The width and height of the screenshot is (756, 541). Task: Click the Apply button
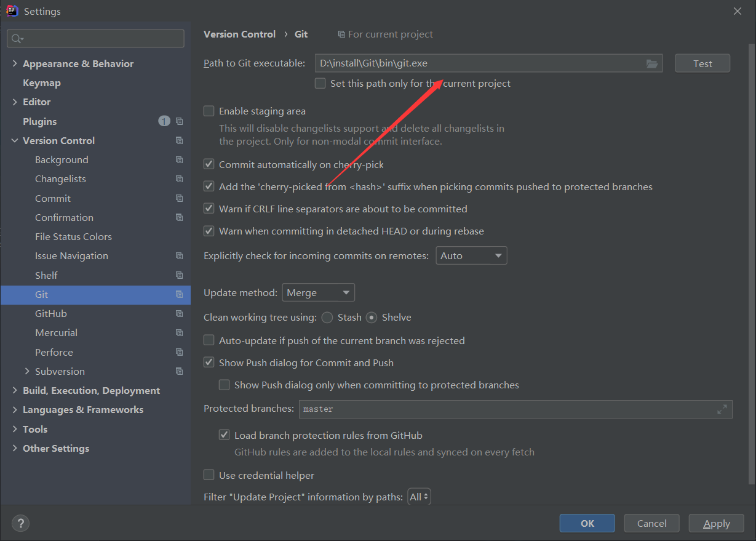(x=717, y=523)
